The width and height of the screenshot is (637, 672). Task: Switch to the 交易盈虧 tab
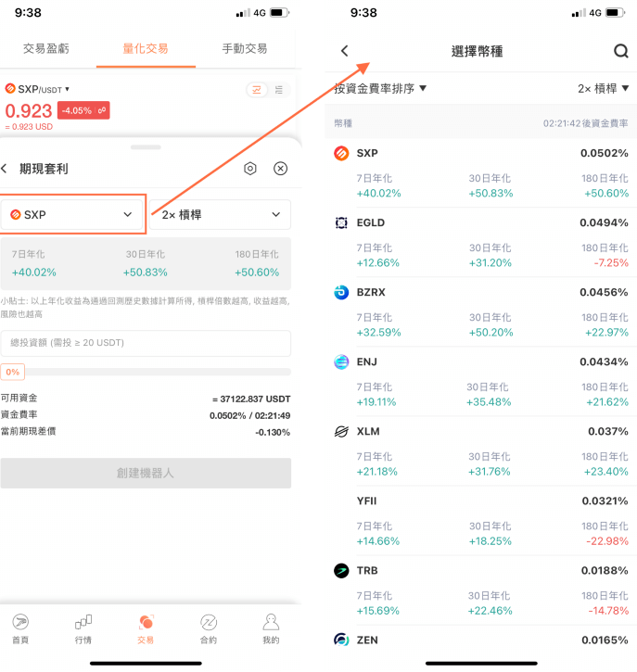[x=45, y=48]
